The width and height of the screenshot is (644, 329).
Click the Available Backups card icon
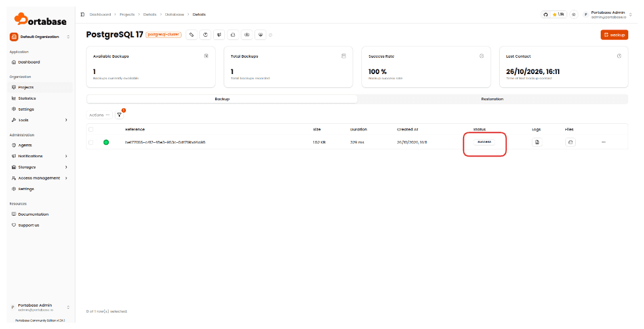pos(206,56)
